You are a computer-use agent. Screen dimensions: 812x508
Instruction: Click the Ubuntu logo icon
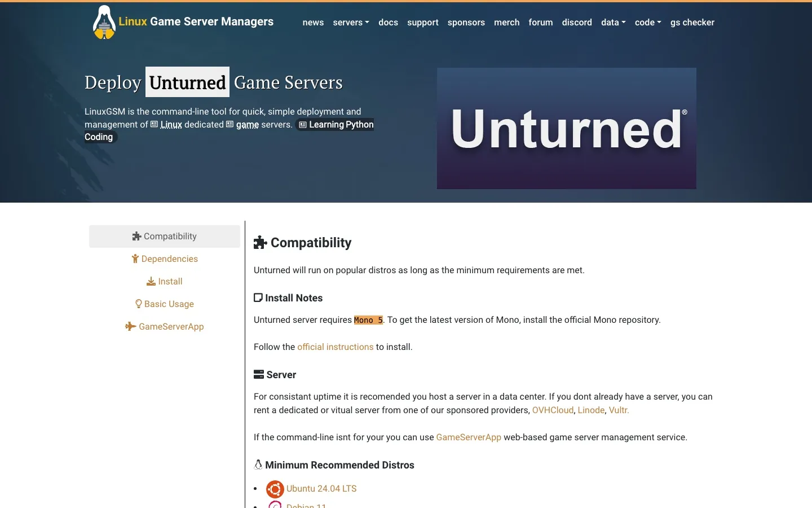tap(275, 489)
